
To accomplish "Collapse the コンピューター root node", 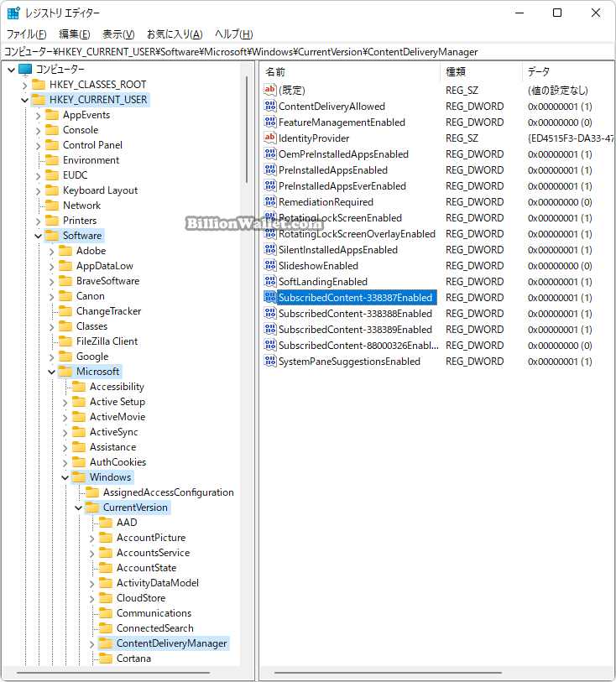I will point(11,70).
